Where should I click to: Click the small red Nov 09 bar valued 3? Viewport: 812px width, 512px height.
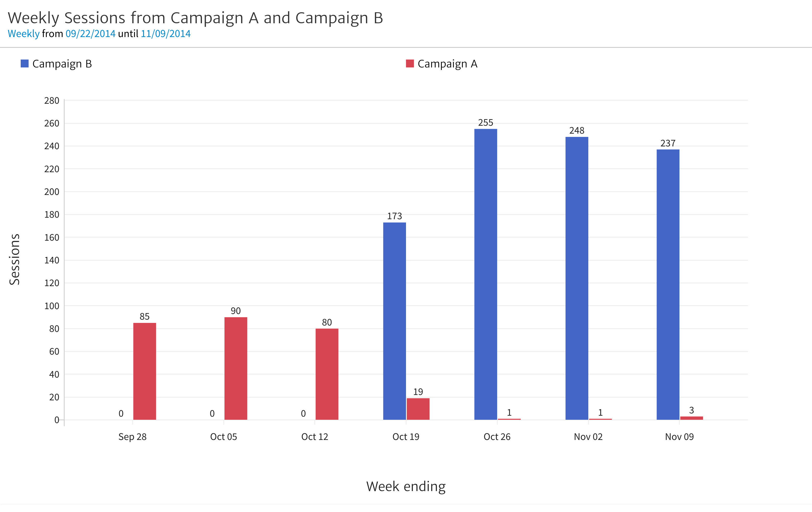coord(692,418)
